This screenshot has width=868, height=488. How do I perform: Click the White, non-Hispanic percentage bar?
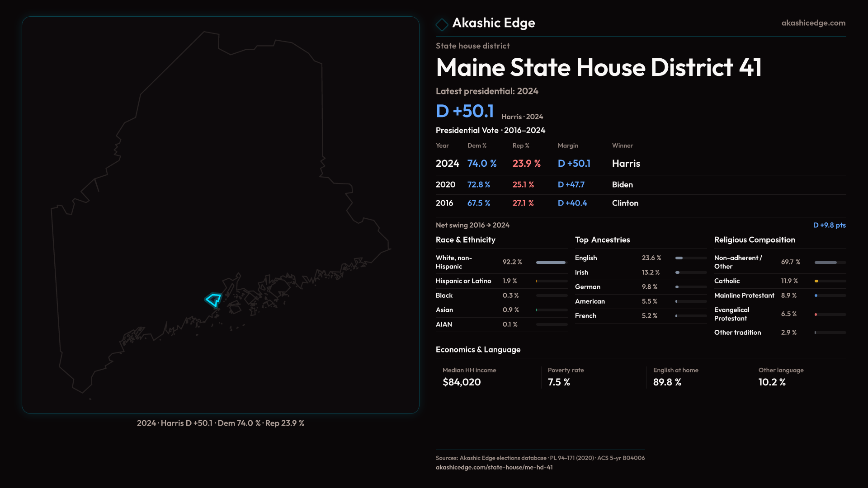pyautogui.click(x=551, y=263)
